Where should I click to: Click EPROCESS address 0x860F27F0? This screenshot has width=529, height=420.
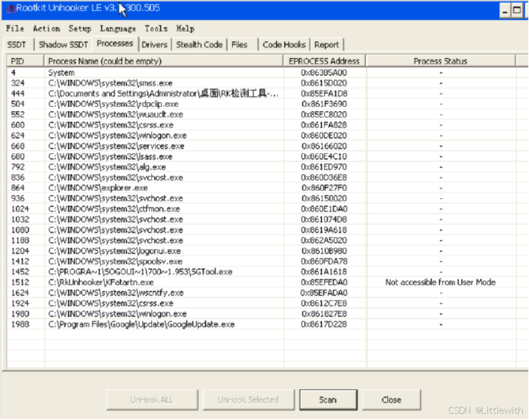(x=324, y=188)
